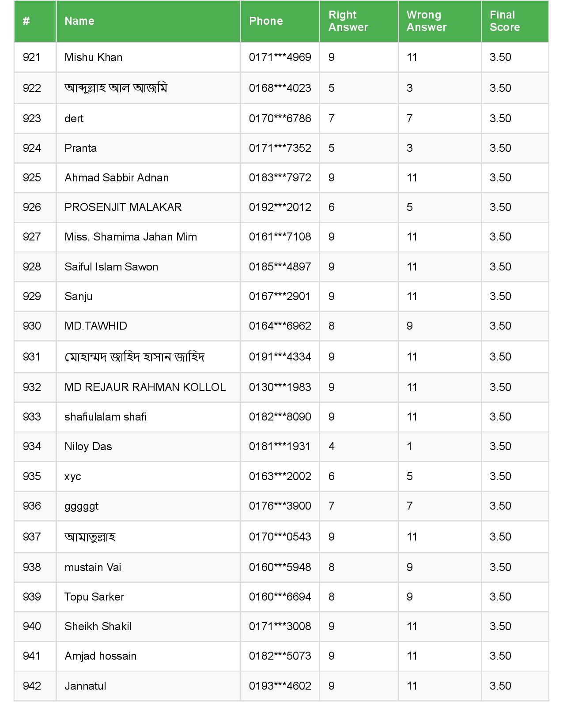Click the Name column header
563x728 pixels.
coord(79,21)
